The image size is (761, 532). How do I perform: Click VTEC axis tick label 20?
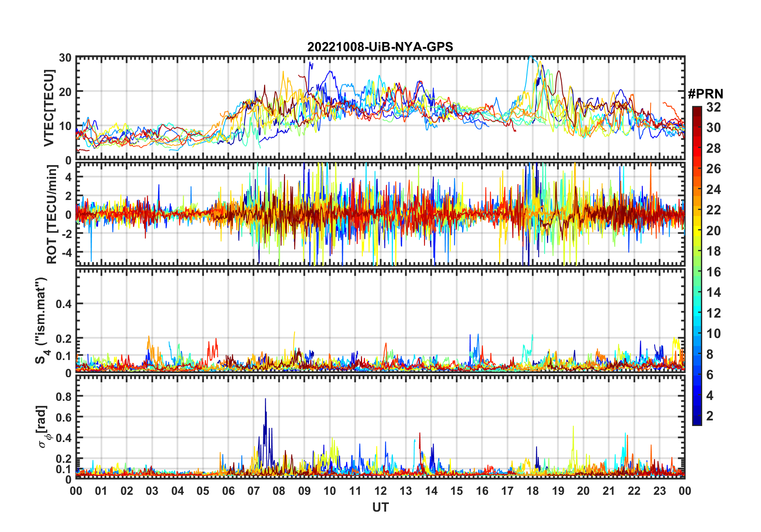coord(65,92)
